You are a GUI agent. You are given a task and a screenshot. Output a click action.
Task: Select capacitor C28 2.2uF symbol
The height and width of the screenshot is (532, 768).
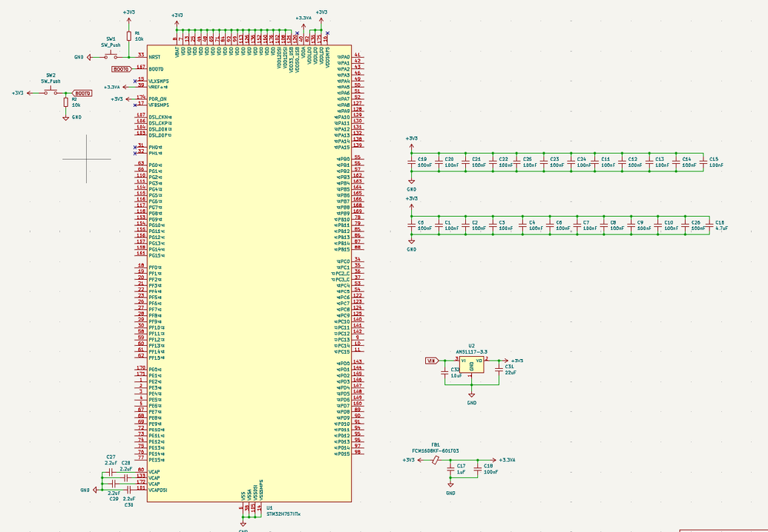[125, 477]
